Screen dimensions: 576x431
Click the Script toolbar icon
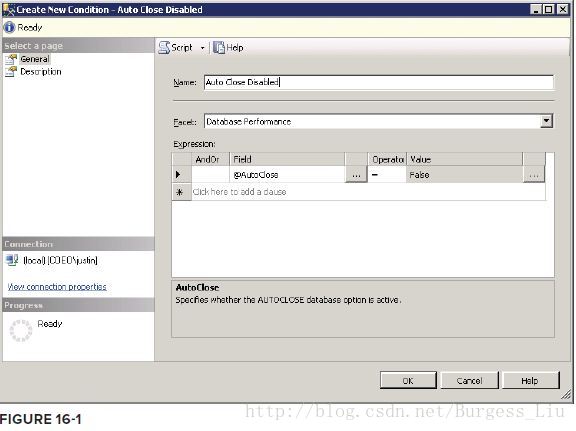click(164, 48)
